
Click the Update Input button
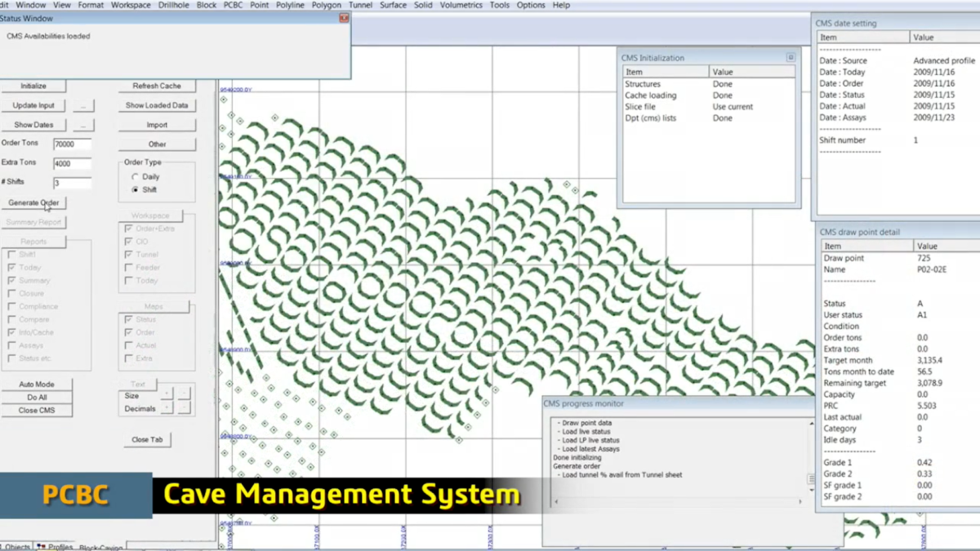click(x=33, y=105)
